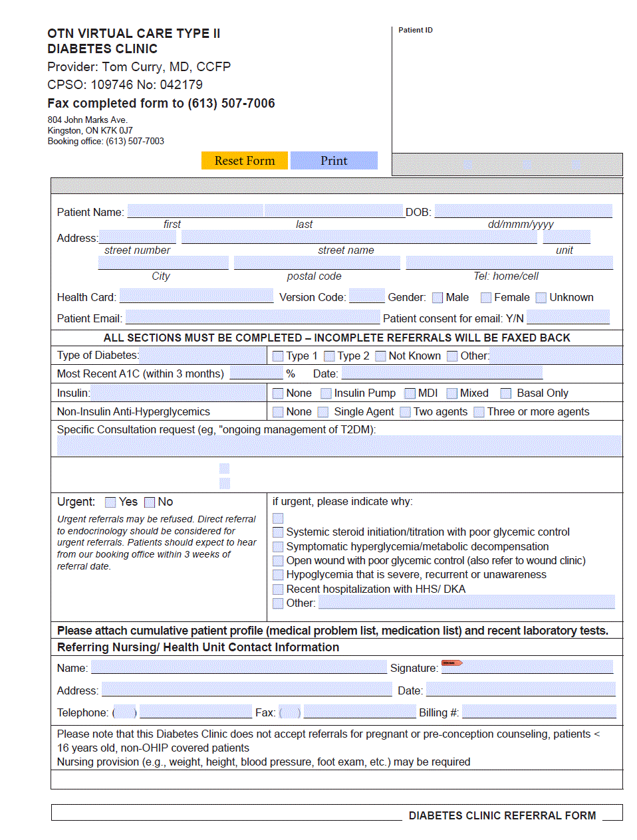The height and width of the screenshot is (840, 637).
Task: Click the Fax number field
Action: point(360,712)
